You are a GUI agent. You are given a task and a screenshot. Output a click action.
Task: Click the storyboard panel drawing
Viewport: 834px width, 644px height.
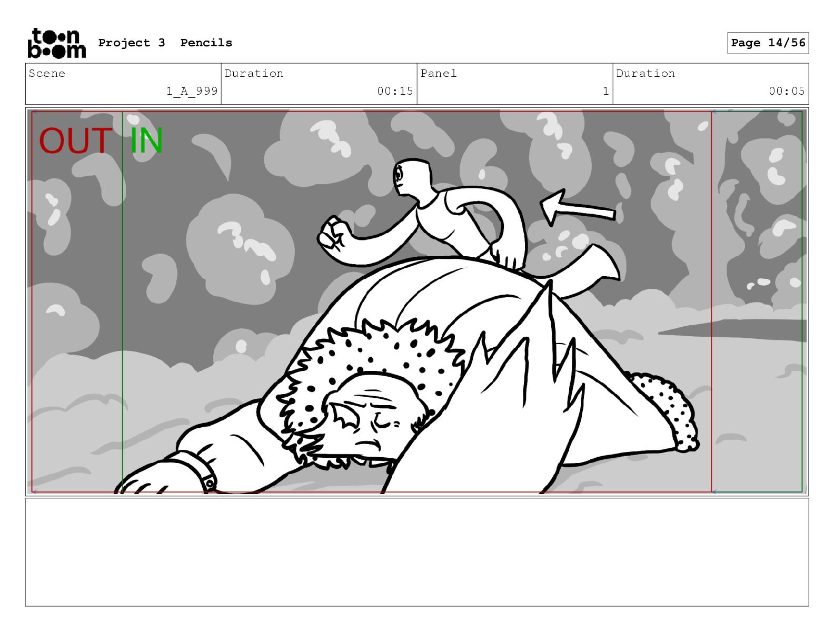point(417,302)
